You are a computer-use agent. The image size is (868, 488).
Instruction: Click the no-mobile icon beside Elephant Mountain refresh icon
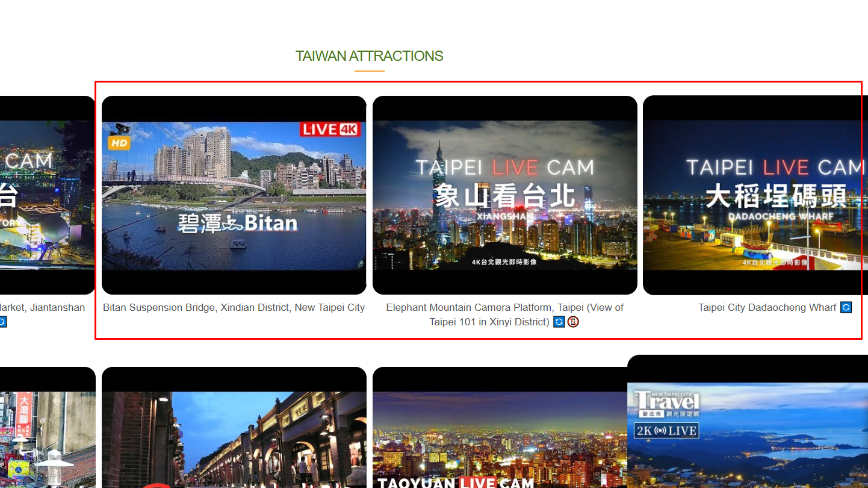(574, 322)
